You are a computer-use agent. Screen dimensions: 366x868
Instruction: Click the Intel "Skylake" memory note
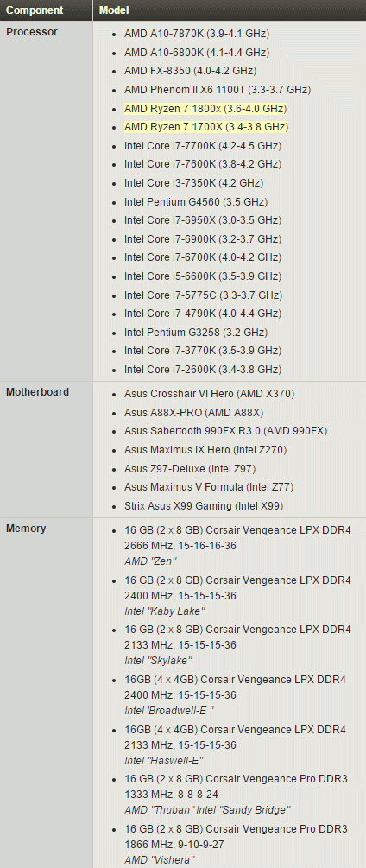pyautogui.click(x=158, y=660)
